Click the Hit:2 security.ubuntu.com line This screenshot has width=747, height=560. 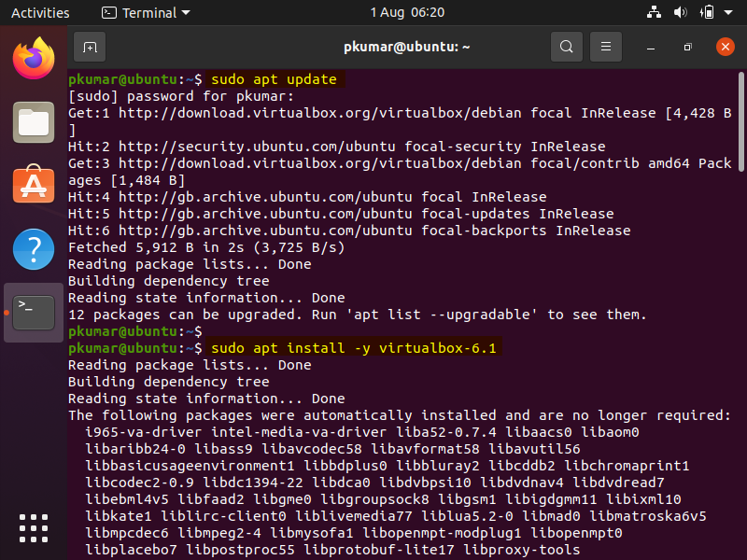(x=337, y=147)
